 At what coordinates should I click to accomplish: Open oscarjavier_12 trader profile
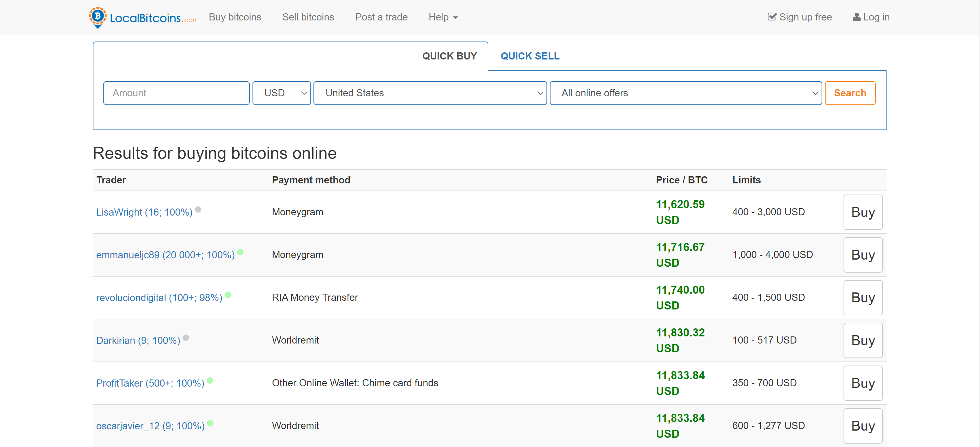coord(150,426)
